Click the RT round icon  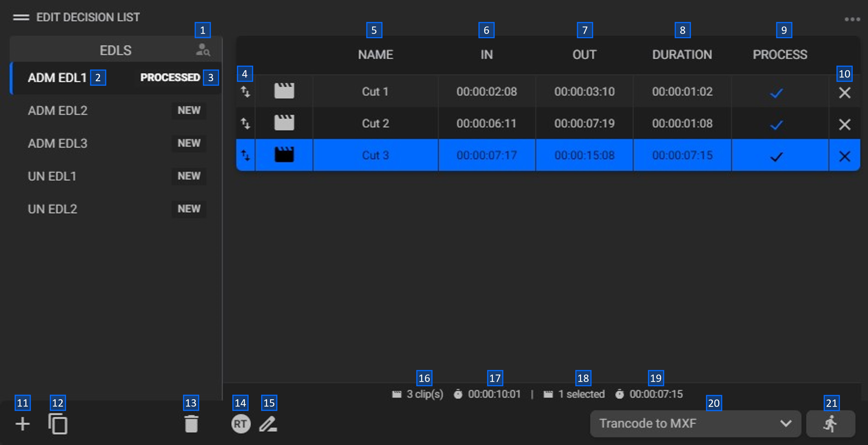point(241,424)
